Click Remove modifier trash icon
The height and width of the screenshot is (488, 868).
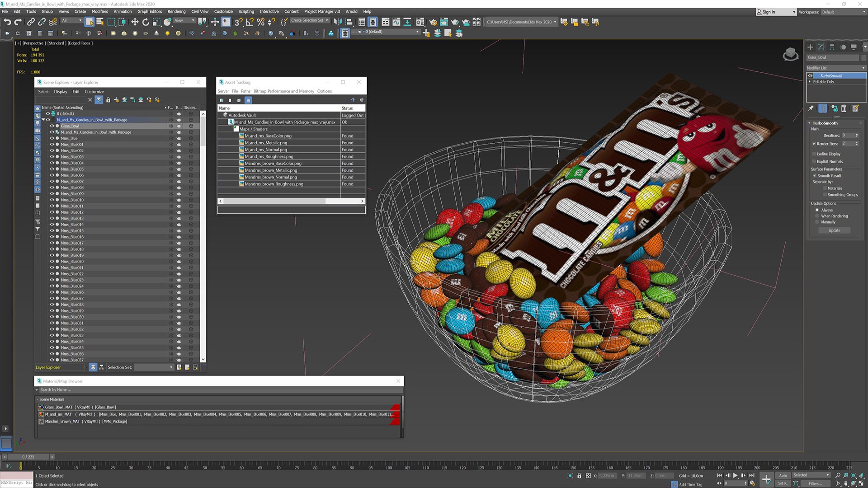[x=844, y=108]
